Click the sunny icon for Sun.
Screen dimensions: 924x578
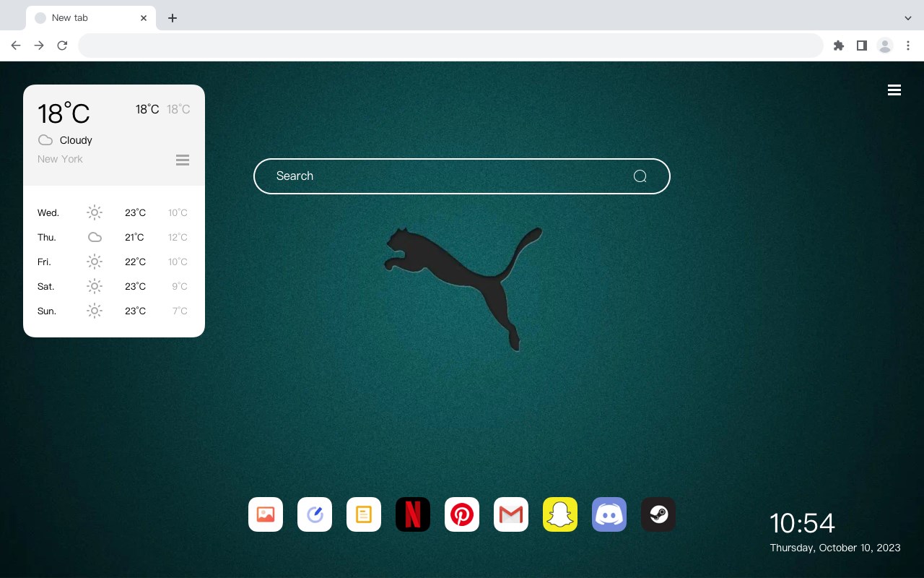pos(95,311)
